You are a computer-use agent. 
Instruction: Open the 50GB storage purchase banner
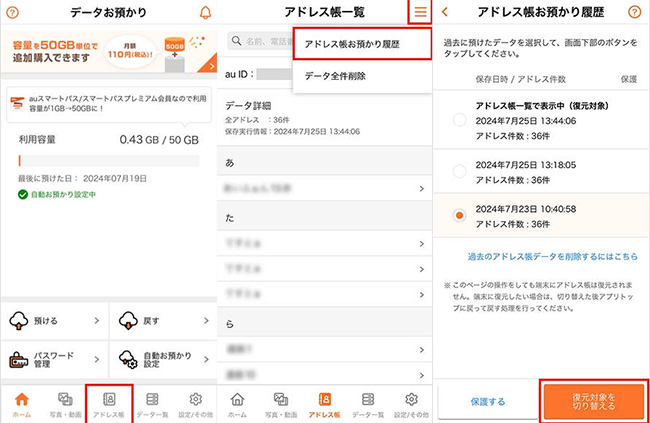pyautogui.click(x=109, y=52)
